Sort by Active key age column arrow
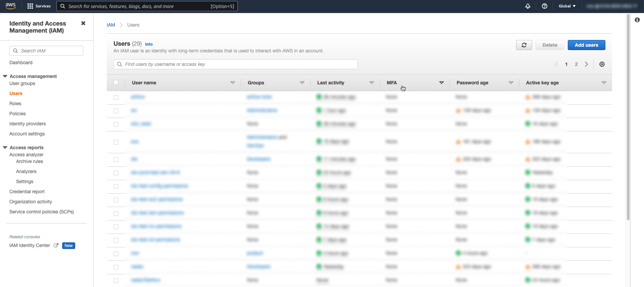644x287 pixels. (604, 83)
